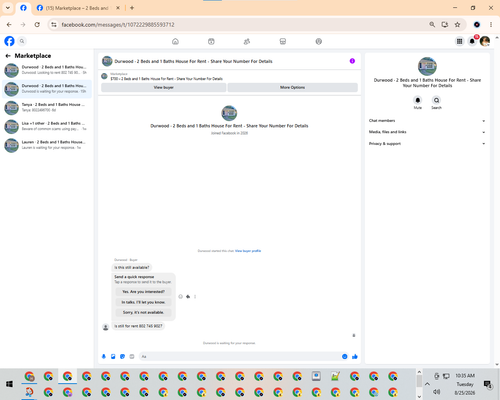Viewport: 500px width, 400px height.
Task: Click the buyer avatar beside last message
Action: pyautogui.click(x=106, y=327)
